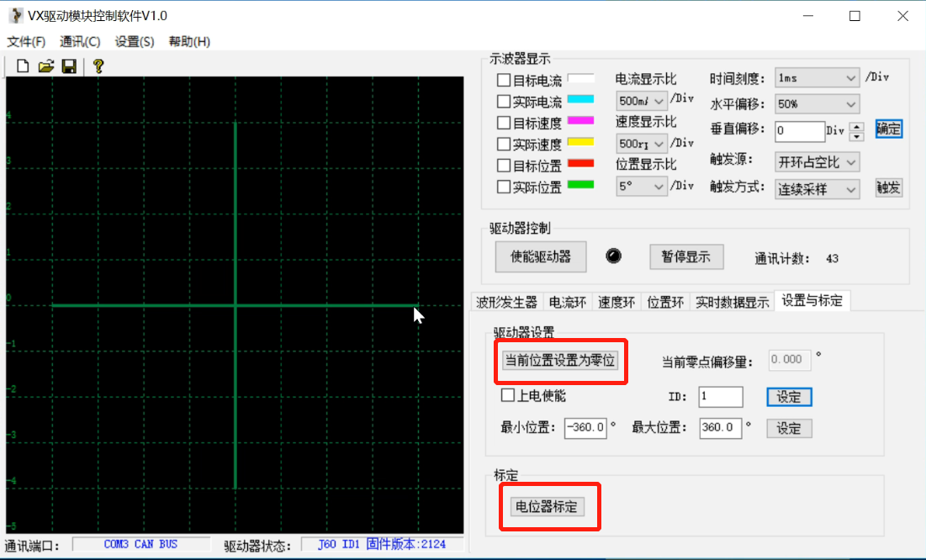Screen dimensions: 926x560
Task: Click the 电位器标定 button
Action: pyautogui.click(x=547, y=506)
